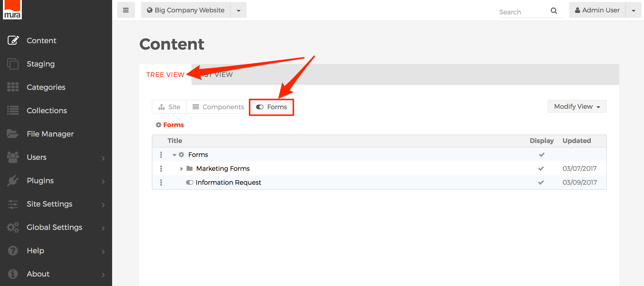644x286 pixels.
Task: Click the hamburger menu toggle icon
Action: 126,10
